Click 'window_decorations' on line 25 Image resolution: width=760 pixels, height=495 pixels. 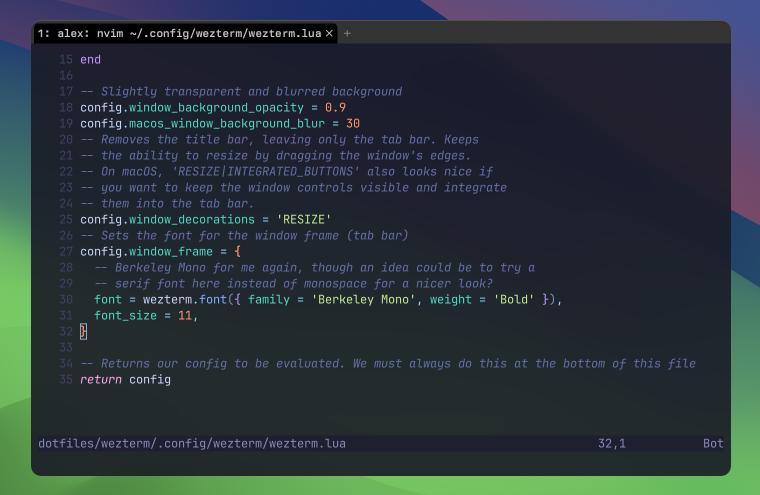(191, 220)
